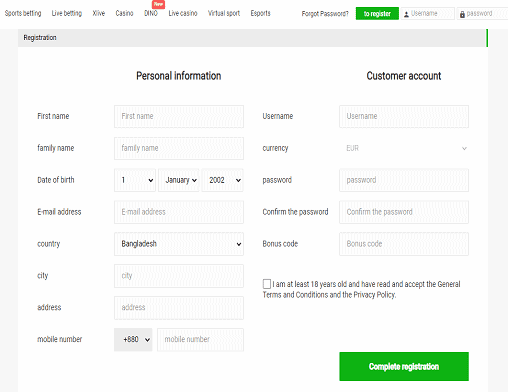
Task: Focus the Bonus code input field
Action: point(404,244)
